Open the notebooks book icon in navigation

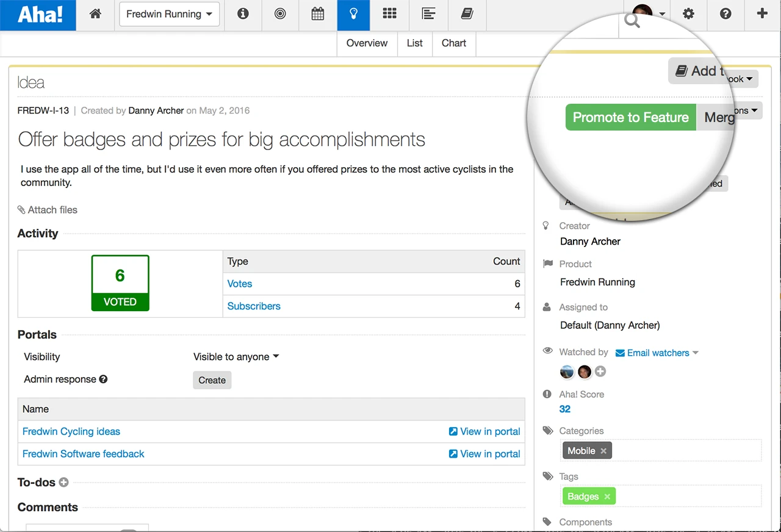(467, 14)
